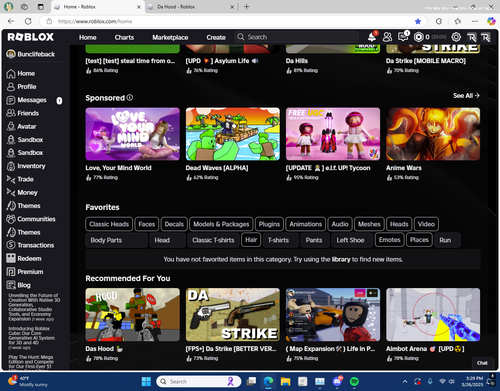Click the Home sidebar icon
The height and width of the screenshot is (391, 500).
(11, 74)
